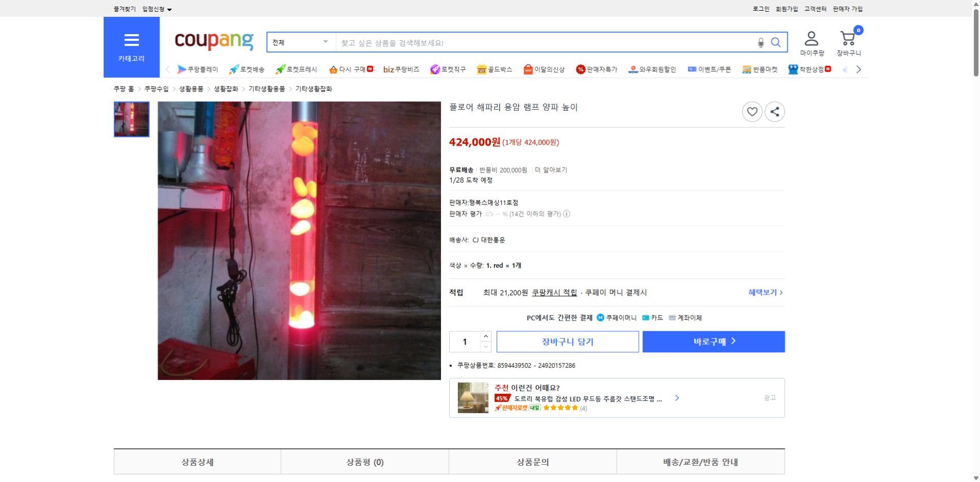This screenshot has width=980, height=482.
Task: Add product to wishlist via heart icon
Action: [752, 111]
